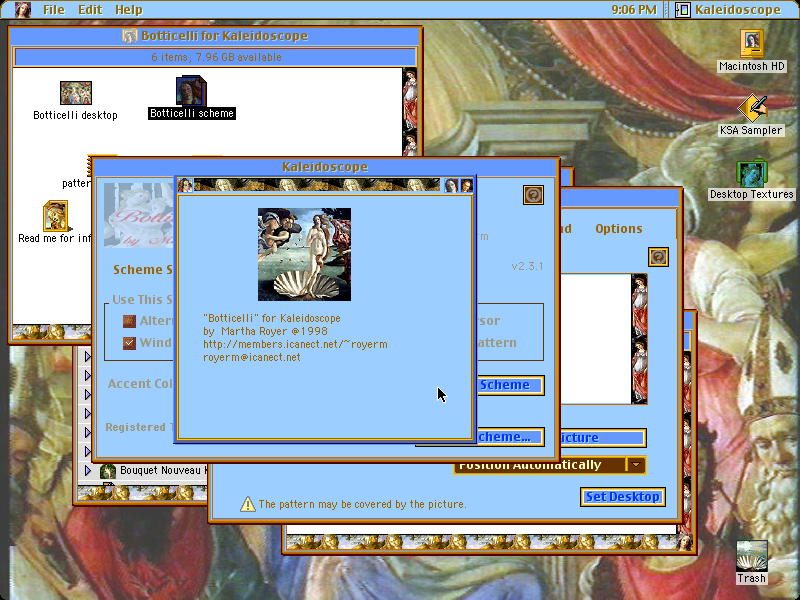Image resolution: width=800 pixels, height=600 pixels.
Task: Click the Scheme S heading in the Kaleidoscope window
Action: [143, 269]
